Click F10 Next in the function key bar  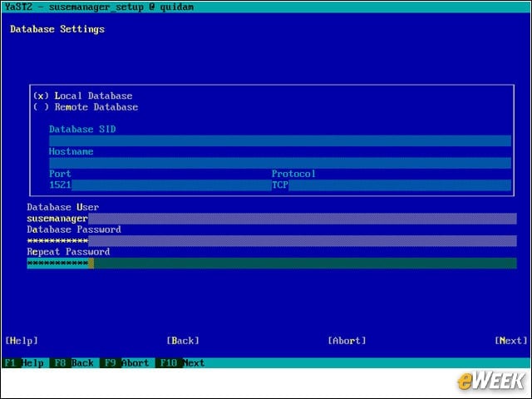tap(181, 363)
